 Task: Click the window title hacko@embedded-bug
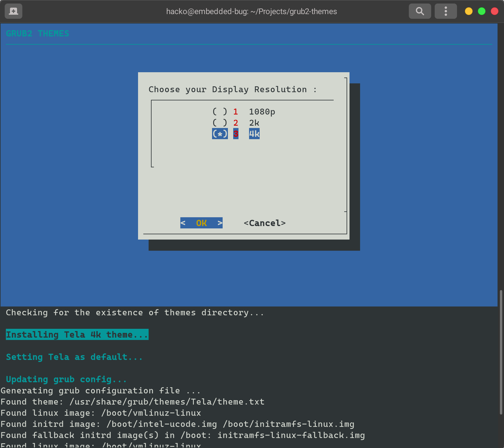251,11
